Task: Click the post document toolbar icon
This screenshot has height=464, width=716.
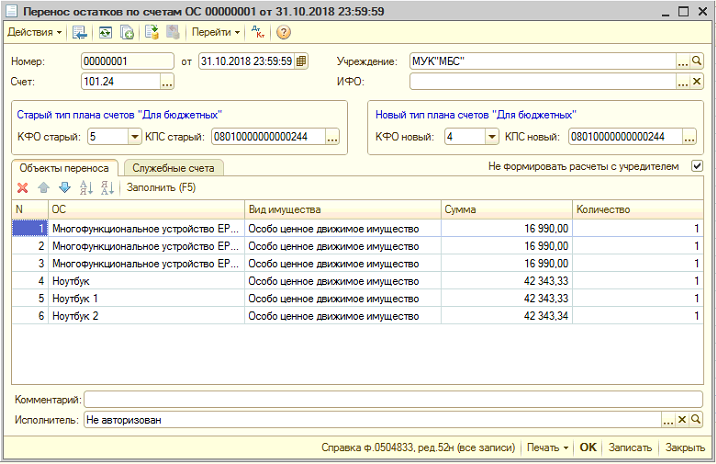Action: point(152,32)
